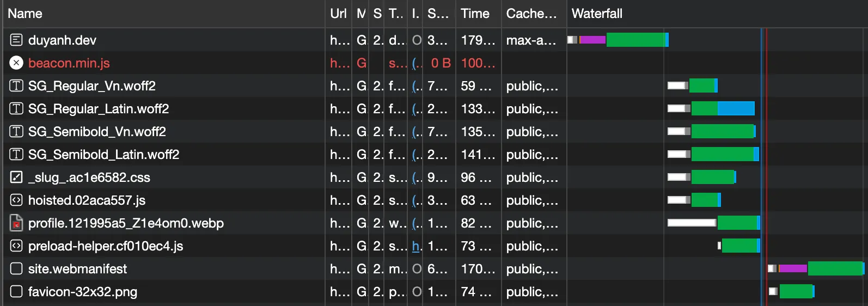Screen dimensions: 868x306
Task: Click the red error icon for beacon.min.js
Action: [16, 63]
